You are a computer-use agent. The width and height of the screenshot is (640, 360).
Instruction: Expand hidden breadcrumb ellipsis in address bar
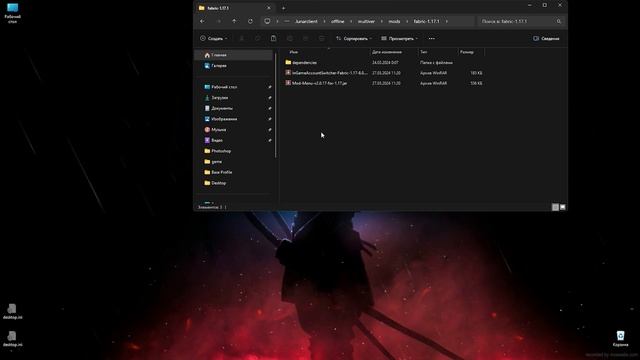click(x=287, y=21)
